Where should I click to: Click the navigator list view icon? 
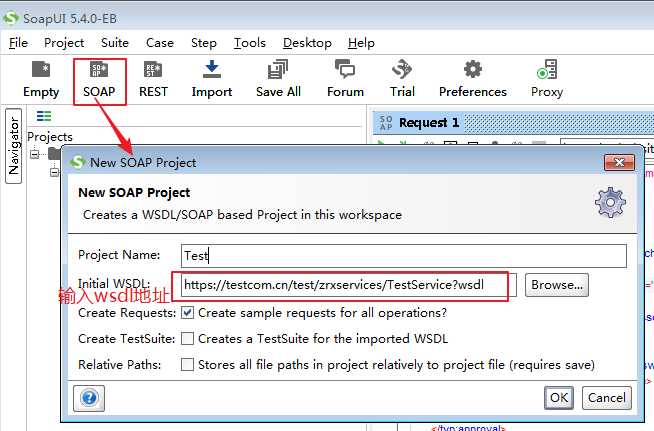tap(44, 116)
